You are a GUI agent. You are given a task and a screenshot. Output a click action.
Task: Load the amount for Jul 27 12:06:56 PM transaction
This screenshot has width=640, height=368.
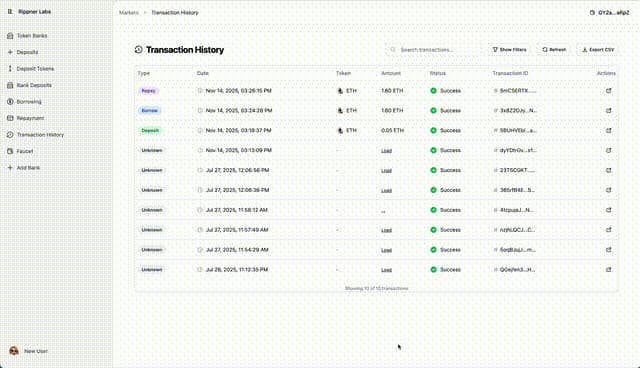click(x=386, y=171)
